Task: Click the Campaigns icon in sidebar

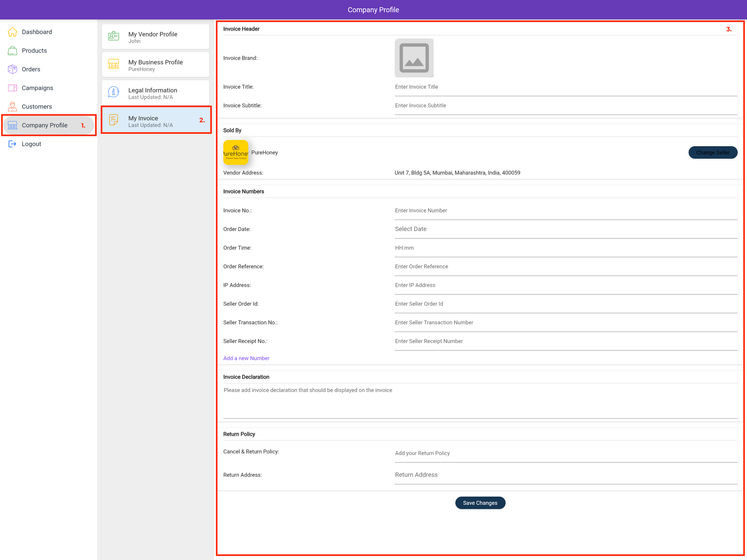Action: pyautogui.click(x=12, y=88)
